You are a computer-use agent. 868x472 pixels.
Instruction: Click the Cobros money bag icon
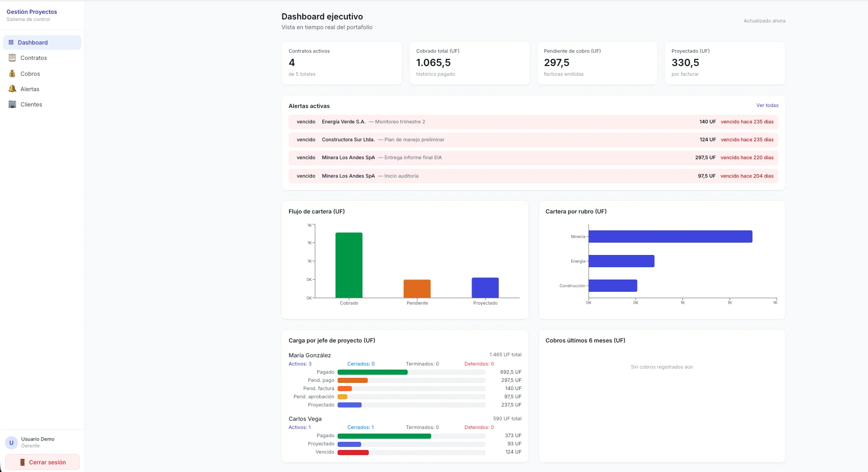click(x=12, y=74)
